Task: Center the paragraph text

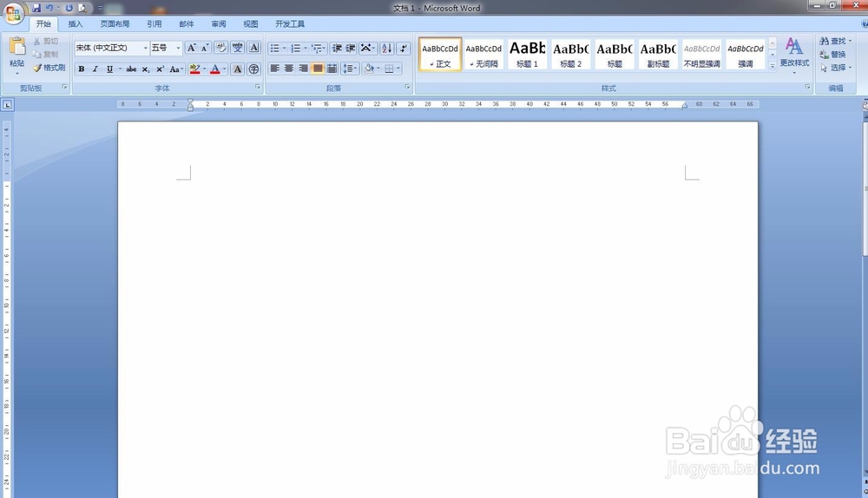Action: coord(289,69)
